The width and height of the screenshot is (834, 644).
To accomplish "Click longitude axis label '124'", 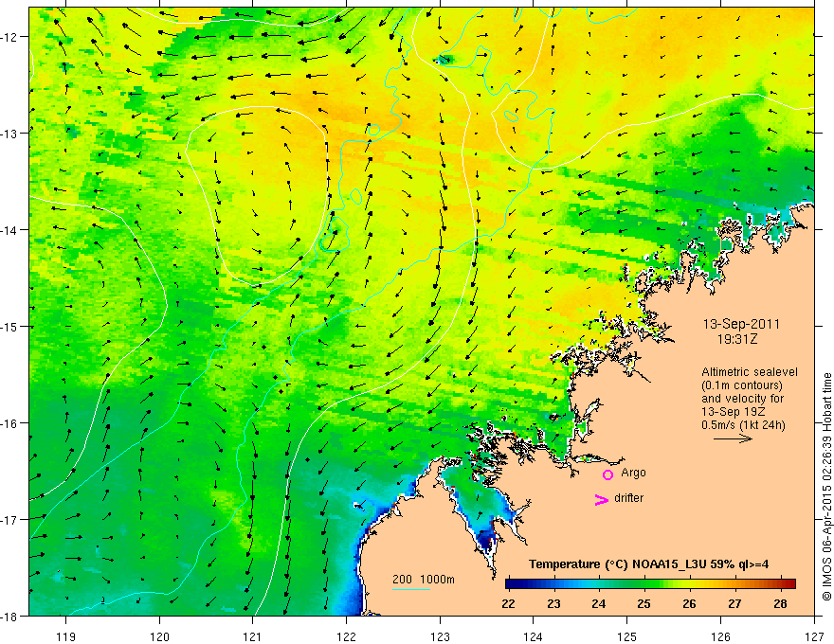I will (x=534, y=636).
